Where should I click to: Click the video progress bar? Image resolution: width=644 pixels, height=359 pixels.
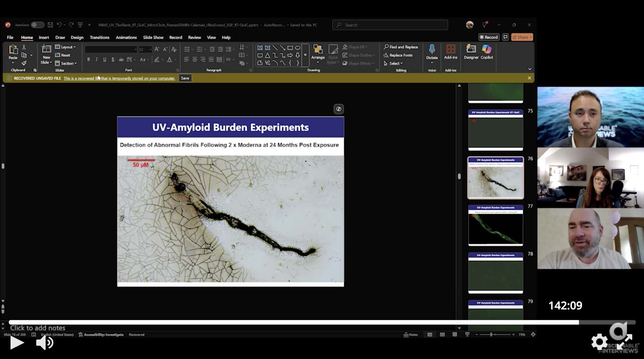pos(322,322)
